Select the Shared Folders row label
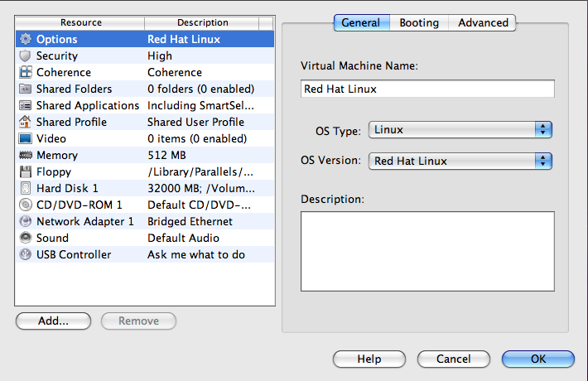The height and width of the screenshot is (381, 588). coord(75,89)
